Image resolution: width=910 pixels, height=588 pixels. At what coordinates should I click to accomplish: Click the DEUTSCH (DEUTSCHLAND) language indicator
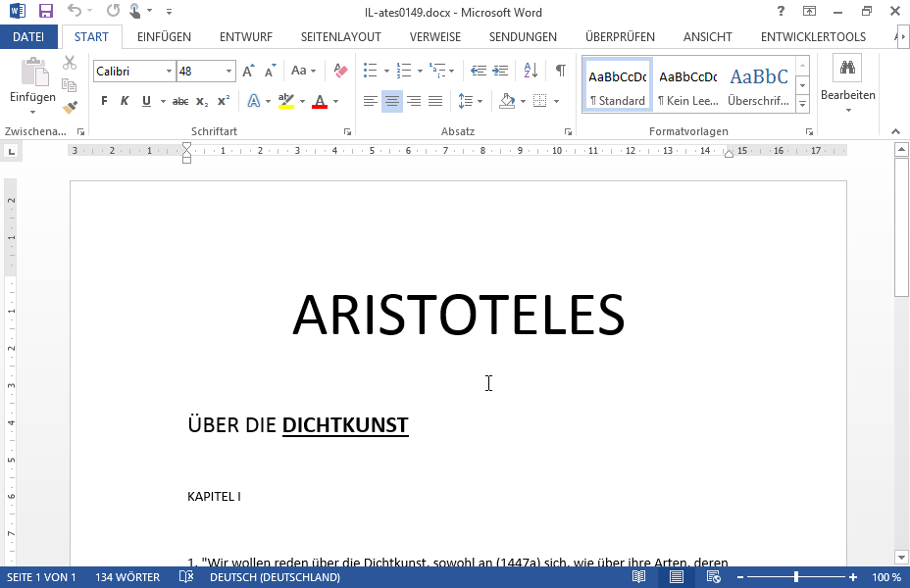point(276,577)
